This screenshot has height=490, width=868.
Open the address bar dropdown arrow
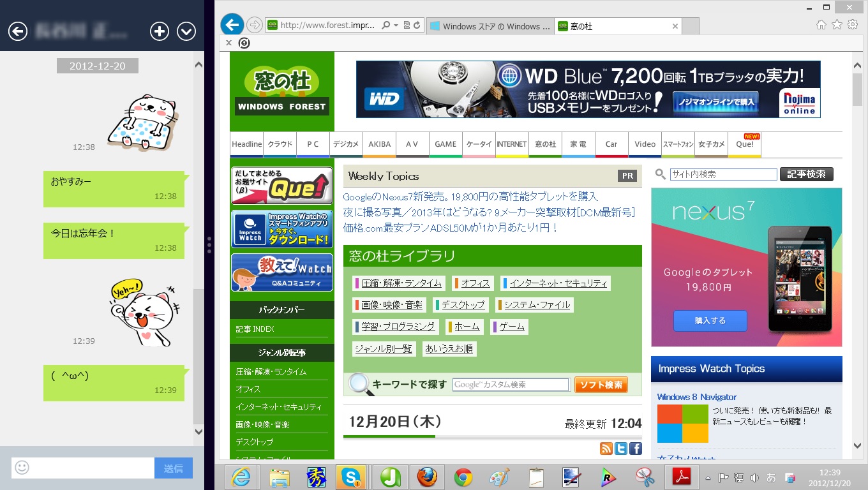(396, 26)
